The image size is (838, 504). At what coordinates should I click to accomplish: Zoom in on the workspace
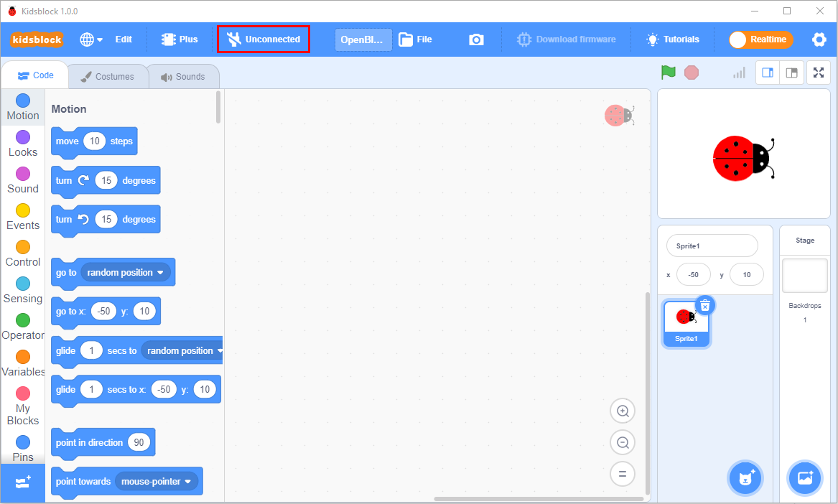(623, 411)
